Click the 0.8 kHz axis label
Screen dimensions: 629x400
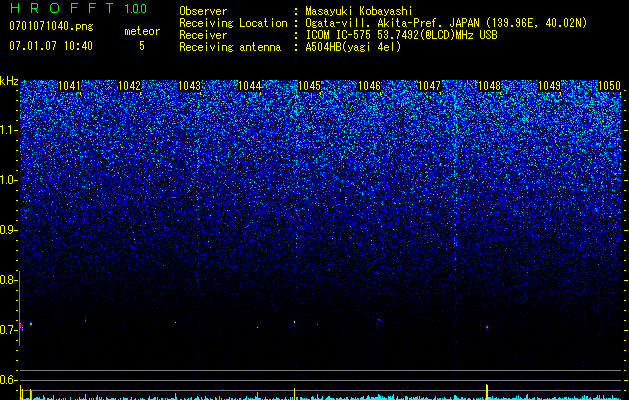(8, 280)
